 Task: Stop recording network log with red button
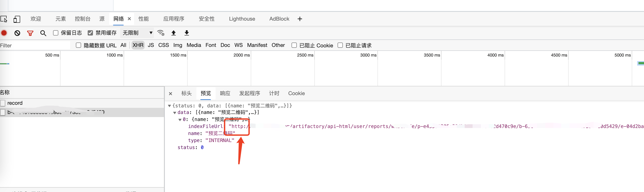coord(4,33)
